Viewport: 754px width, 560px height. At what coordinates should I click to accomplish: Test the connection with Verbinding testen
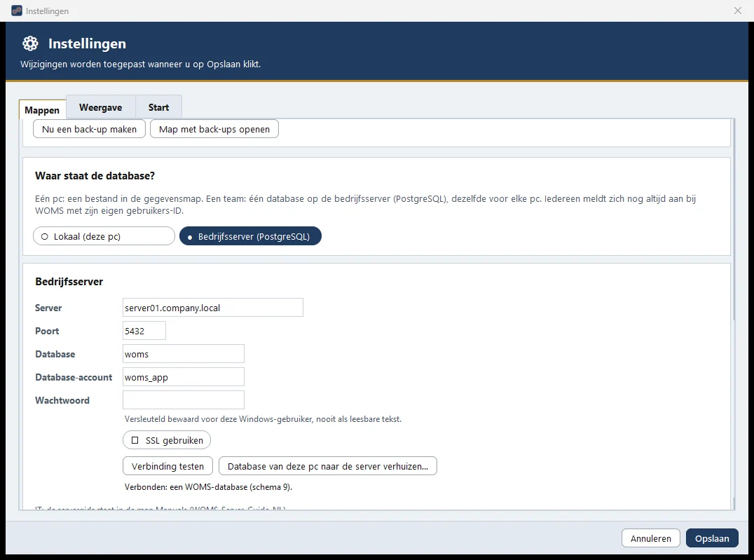(167, 466)
